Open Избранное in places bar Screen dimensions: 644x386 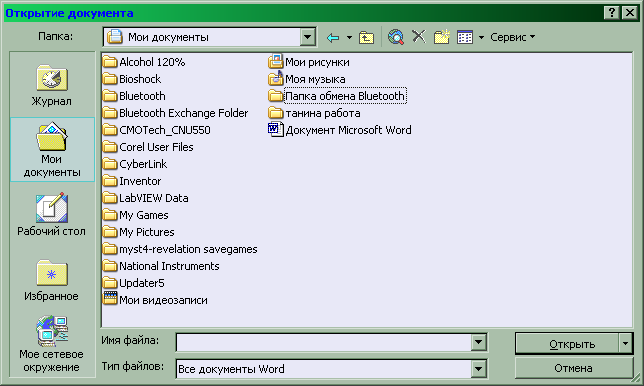pyautogui.click(x=51, y=280)
